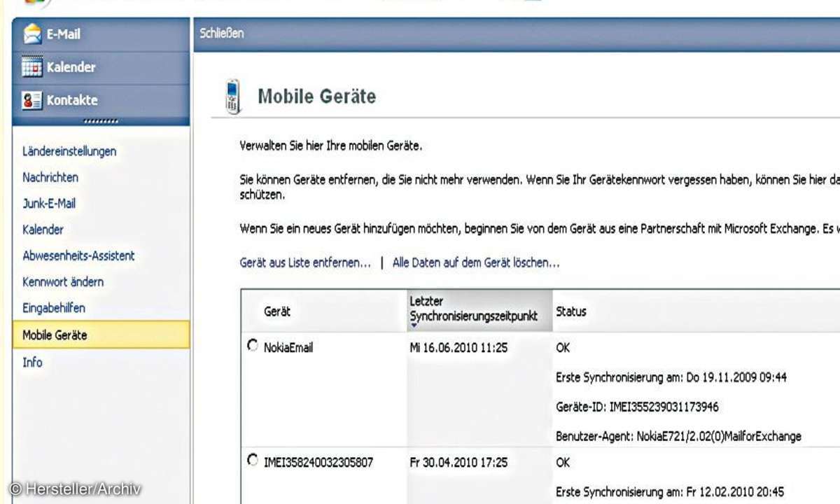The image size is (840, 504).
Task: Click the IMEI358240032305807 device name
Action: pos(318,463)
